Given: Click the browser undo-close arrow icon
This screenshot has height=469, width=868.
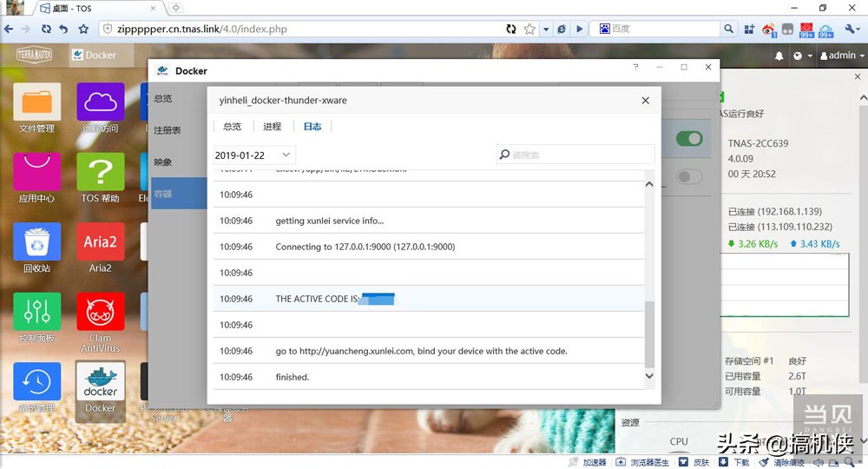Looking at the screenshot, I should [x=63, y=29].
